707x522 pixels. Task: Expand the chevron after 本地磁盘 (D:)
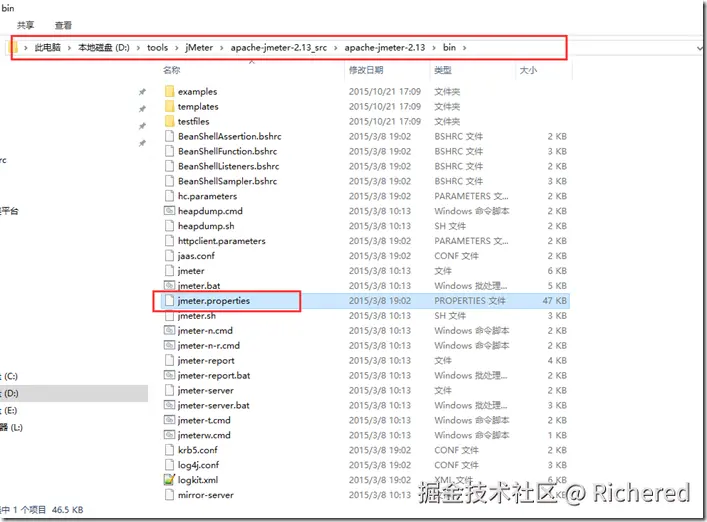tap(138, 48)
